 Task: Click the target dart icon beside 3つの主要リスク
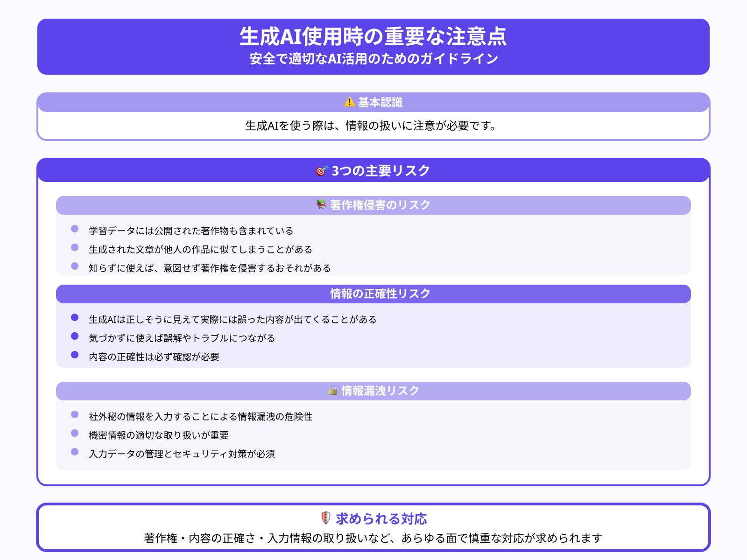tap(322, 171)
